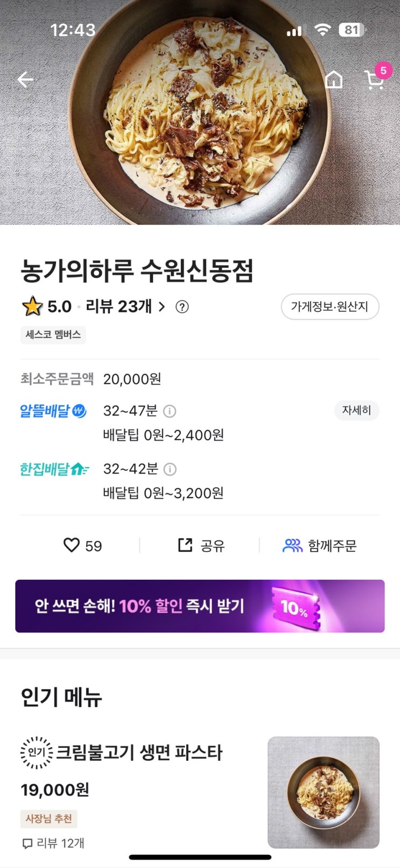The height and width of the screenshot is (868, 400).
Task: Expand delivery details with 자세히
Action: click(356, 411)
